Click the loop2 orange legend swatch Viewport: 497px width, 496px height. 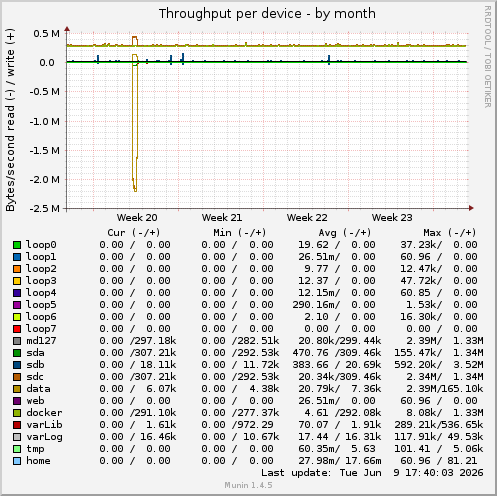17,269
